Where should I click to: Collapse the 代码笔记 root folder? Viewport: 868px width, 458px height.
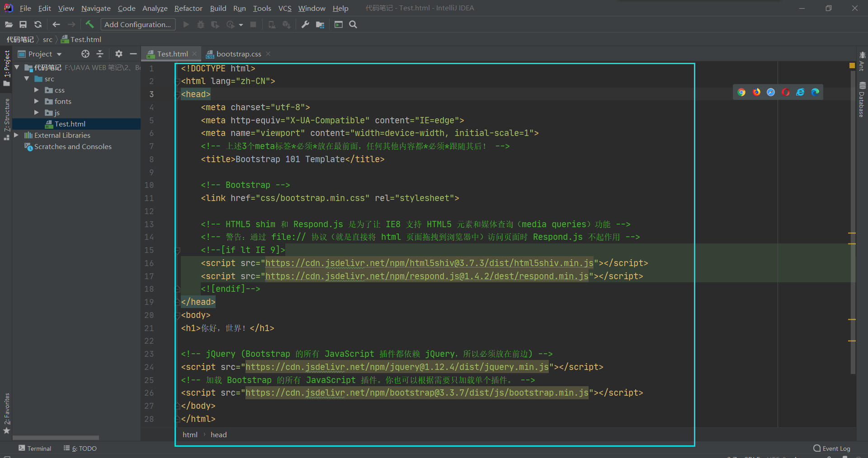17,67
